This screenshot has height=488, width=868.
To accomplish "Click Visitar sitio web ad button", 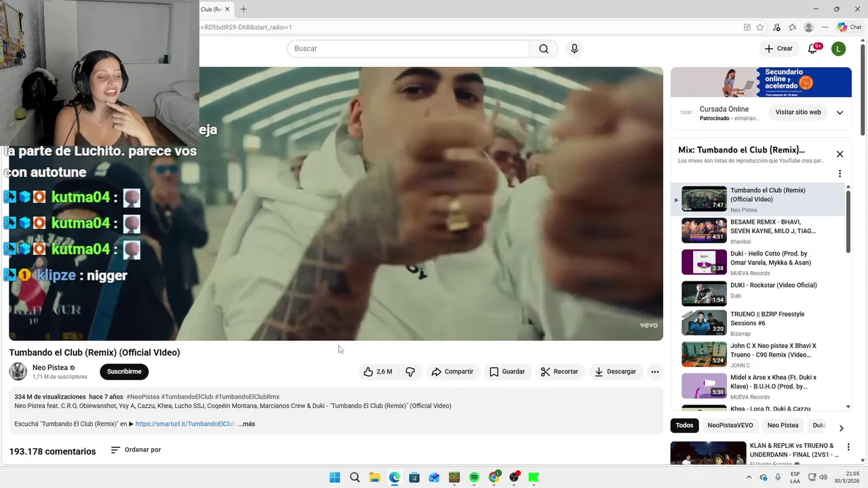I will [x=798, y=113].
